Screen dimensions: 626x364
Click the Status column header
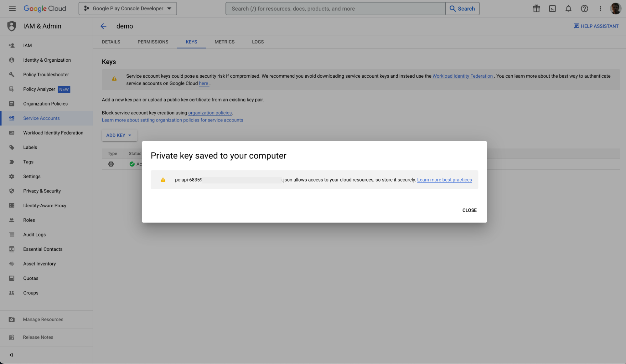pyautogui.click(x=135, y=153)
